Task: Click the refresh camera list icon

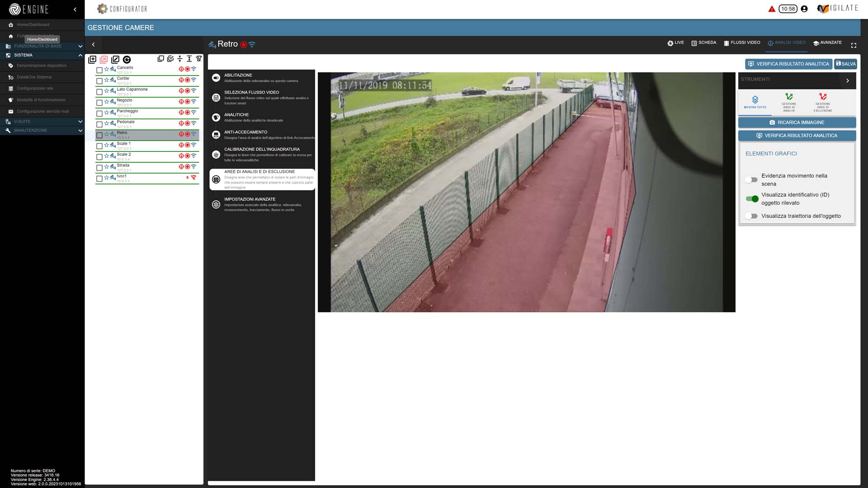Action: [127, 59]
